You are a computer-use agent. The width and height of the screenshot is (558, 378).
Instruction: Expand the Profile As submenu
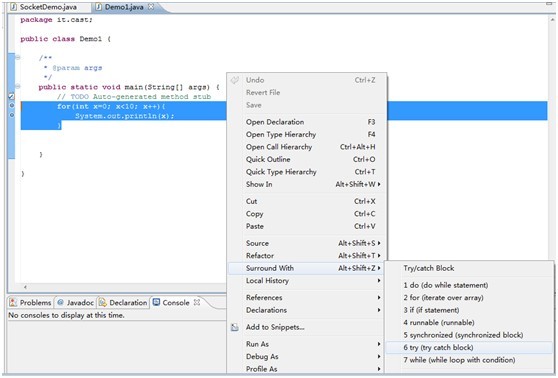[x=307, y=369]
